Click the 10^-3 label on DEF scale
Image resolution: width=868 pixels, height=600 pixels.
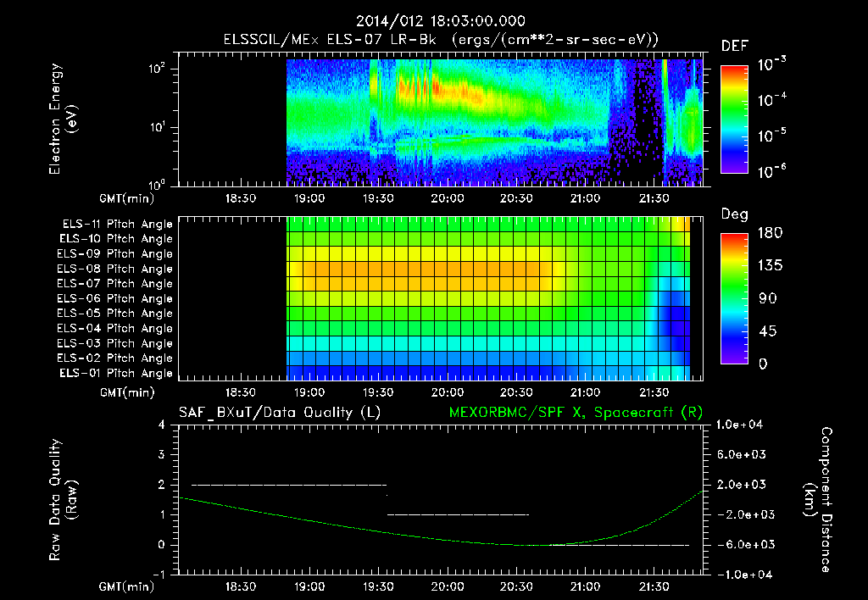click(x=771, y=64)
